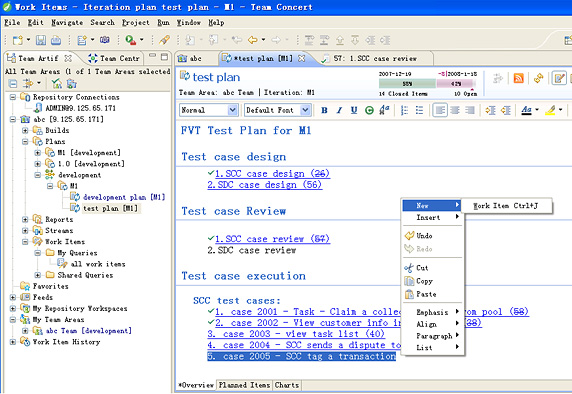Click the Save toolbar icon

click(x=40, y=40)
